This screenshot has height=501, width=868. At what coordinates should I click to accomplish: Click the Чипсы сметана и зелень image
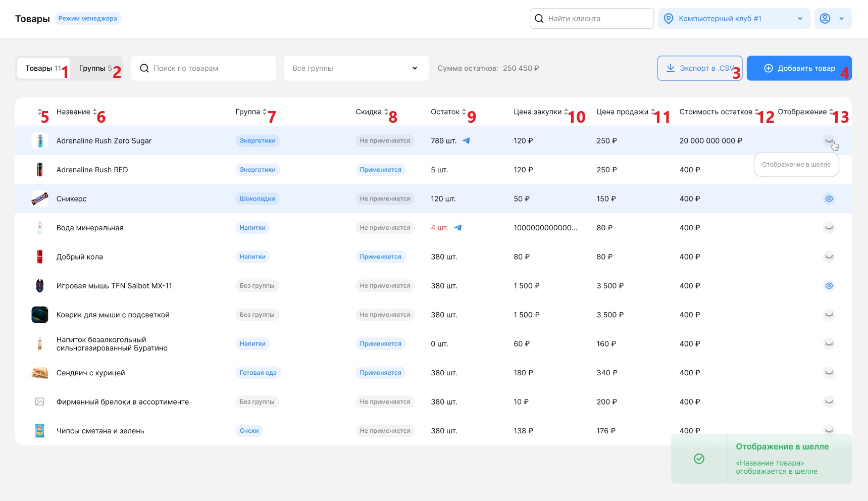[40, 431]
